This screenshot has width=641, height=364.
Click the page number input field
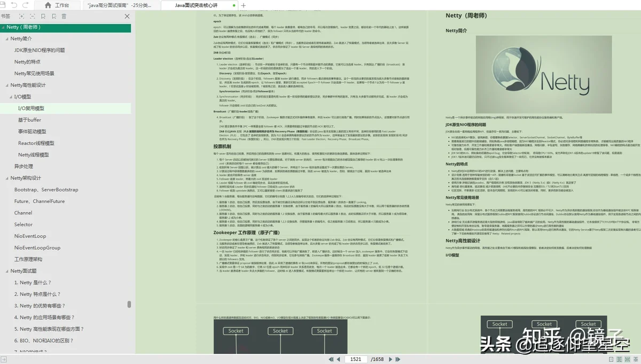click(x=356, y=359)
